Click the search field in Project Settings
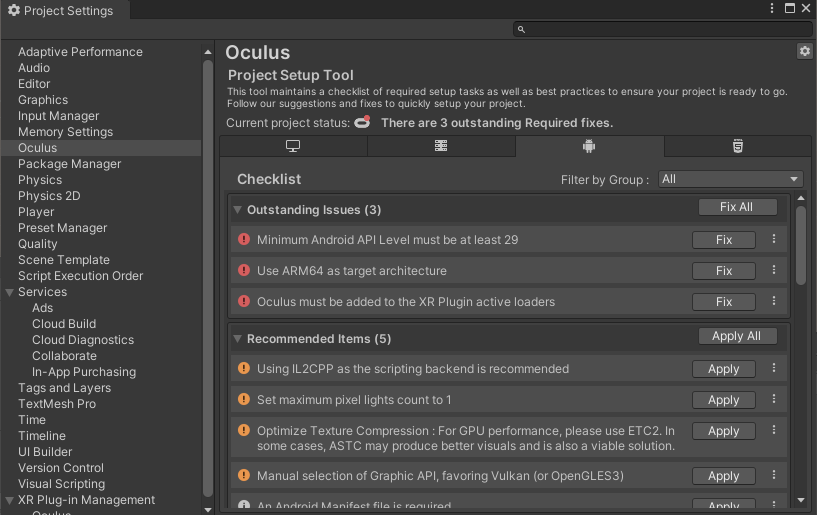This screenshot has width=817, height=515. (x=663, y=29)
